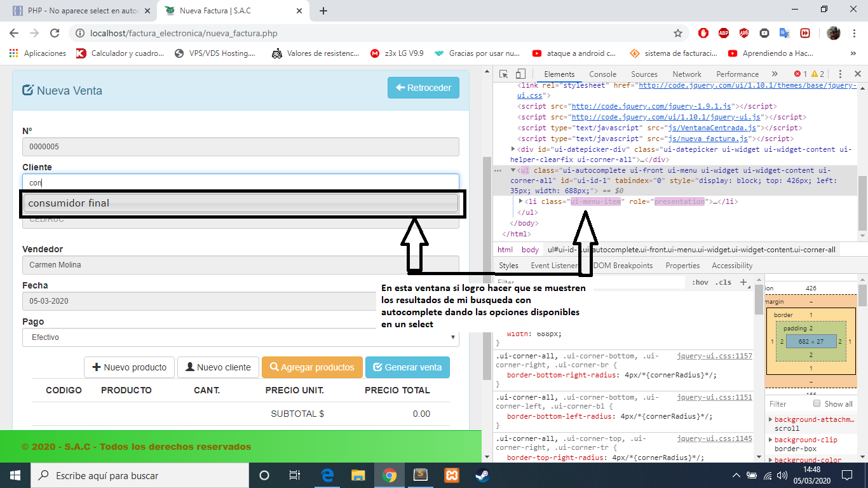Click the html breadcrumb item
868x488 pixels.
[x=505, y=250]
